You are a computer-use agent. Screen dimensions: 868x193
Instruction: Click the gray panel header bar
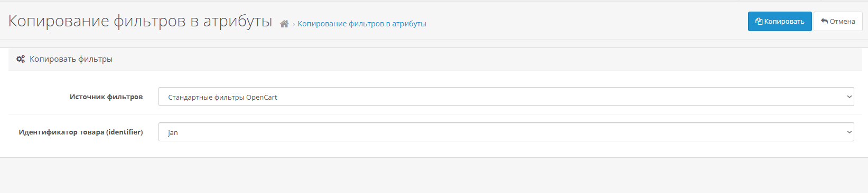click(x=435, y=60)
